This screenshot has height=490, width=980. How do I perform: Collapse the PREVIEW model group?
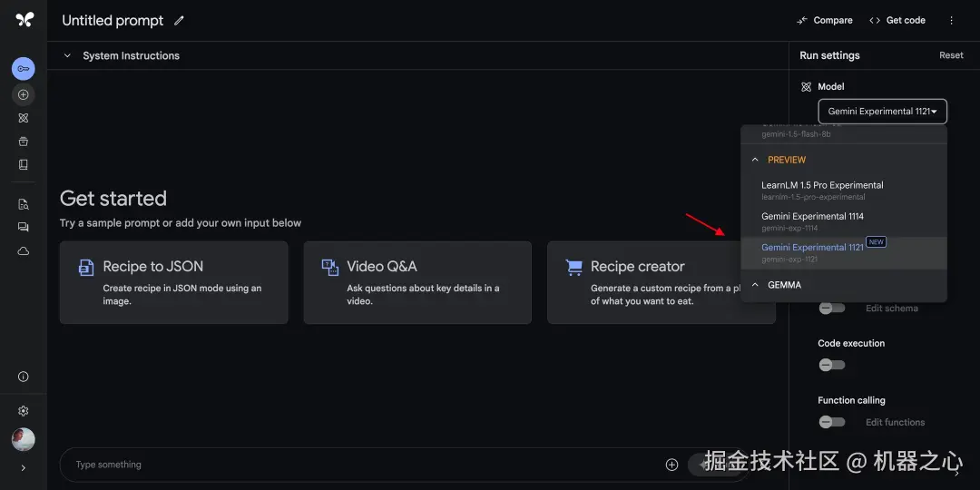pos(755,160)
